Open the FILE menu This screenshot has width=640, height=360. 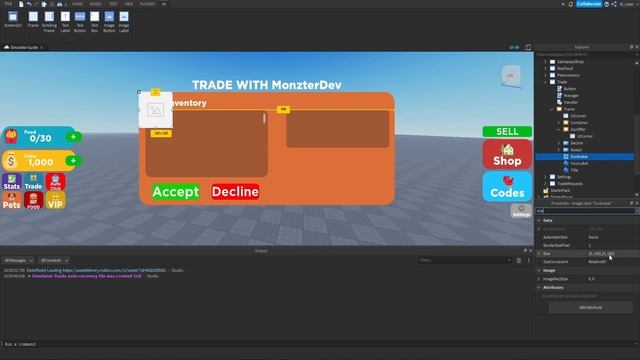8,4
